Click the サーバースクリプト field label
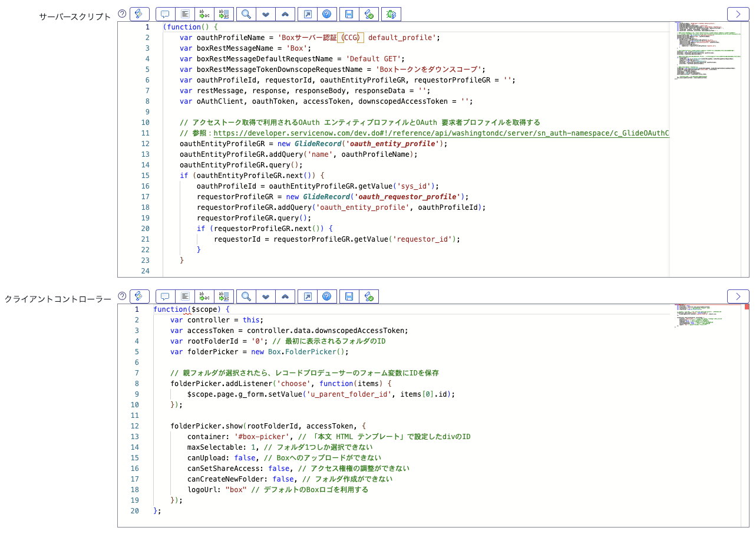 coord(75,17)
